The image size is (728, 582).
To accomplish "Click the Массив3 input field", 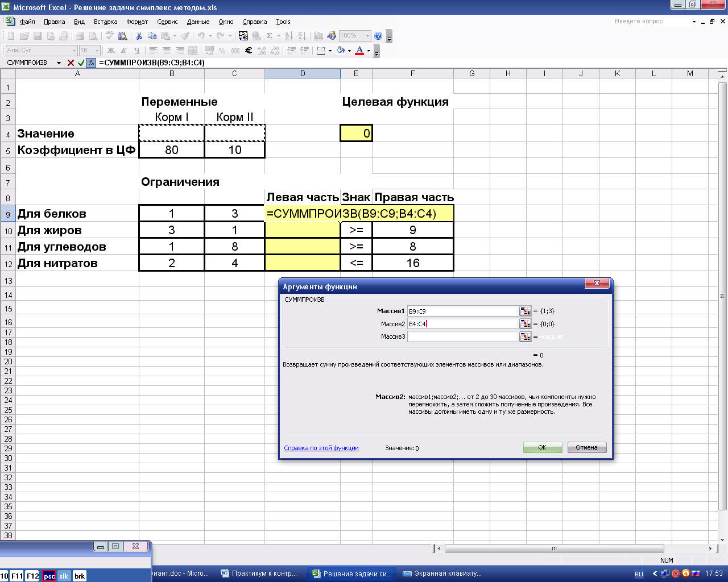I will [463, 336].
